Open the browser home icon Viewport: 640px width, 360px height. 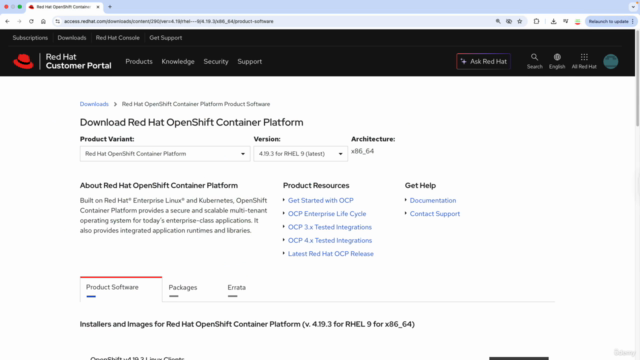43,21
